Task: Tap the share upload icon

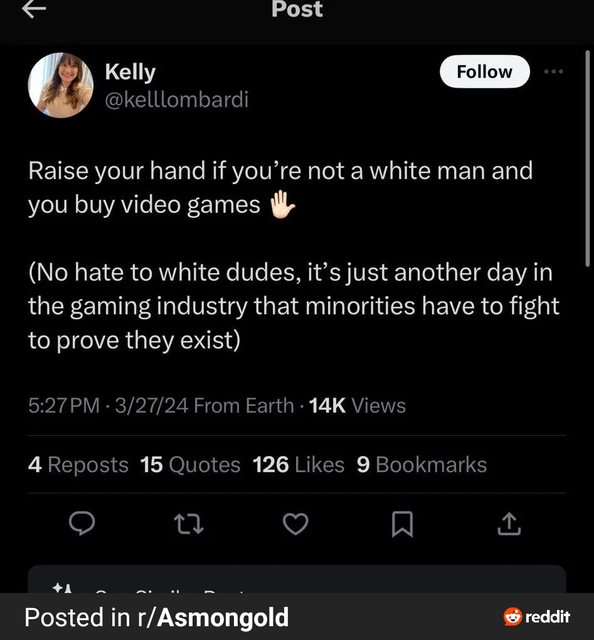Action: 509,524
